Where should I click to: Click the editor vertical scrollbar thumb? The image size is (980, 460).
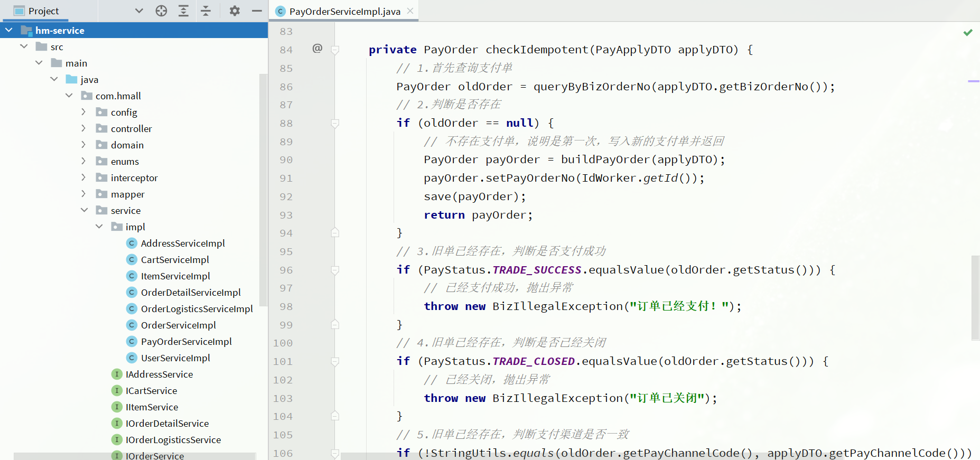[975, 298]
